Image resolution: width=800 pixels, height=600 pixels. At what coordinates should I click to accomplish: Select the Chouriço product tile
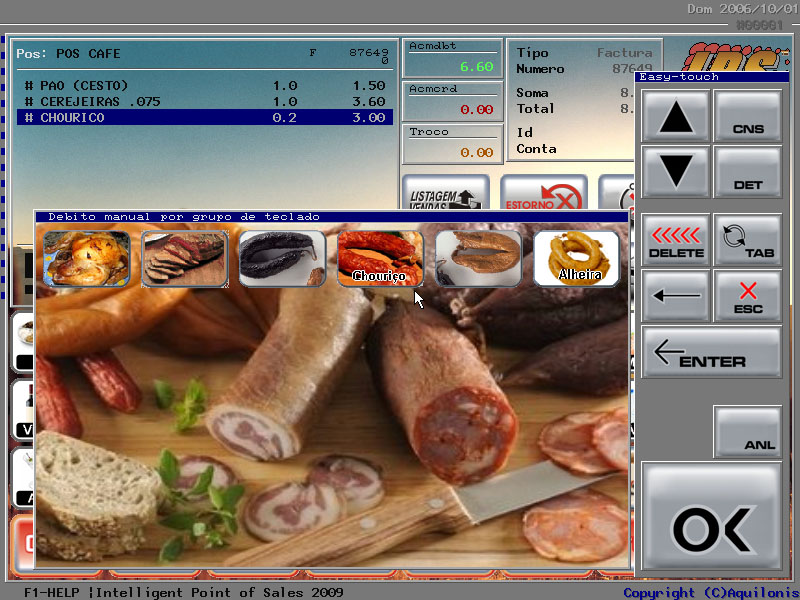pos(380,259)
